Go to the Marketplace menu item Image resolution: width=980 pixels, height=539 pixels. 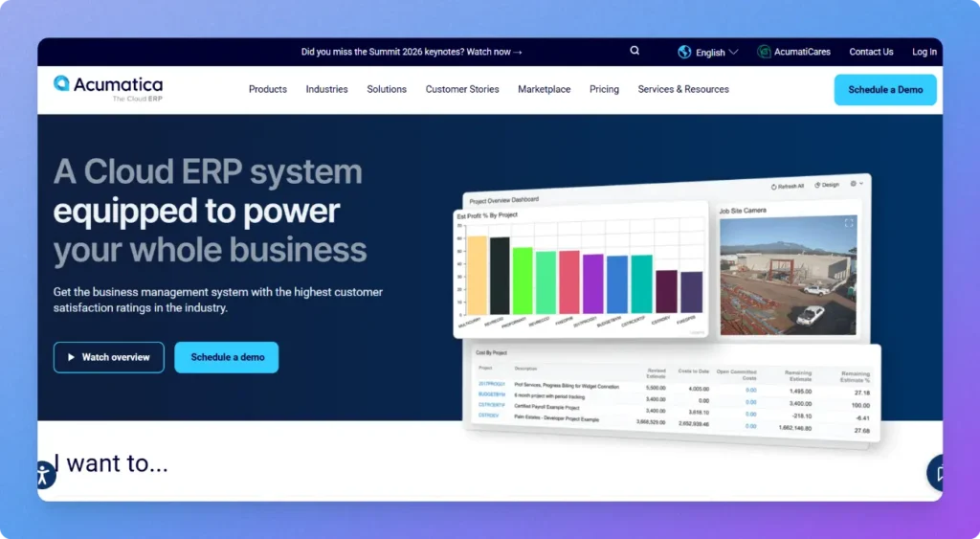click(x=544, y=89)
